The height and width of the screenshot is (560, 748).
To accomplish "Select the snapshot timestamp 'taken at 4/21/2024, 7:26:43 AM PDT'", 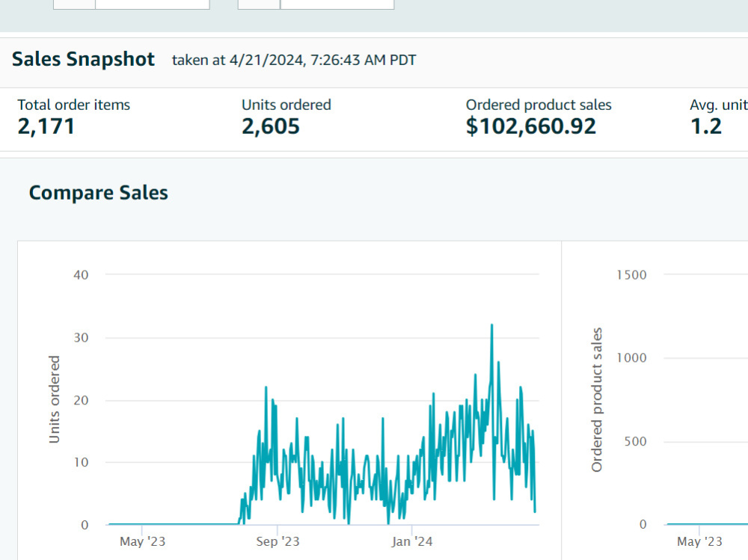I will (x=294, y=60).
